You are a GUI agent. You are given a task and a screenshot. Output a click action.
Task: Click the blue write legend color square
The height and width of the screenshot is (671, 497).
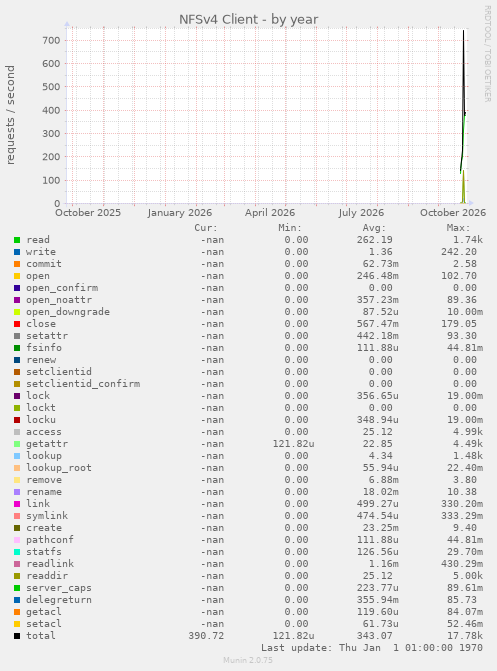17,252
